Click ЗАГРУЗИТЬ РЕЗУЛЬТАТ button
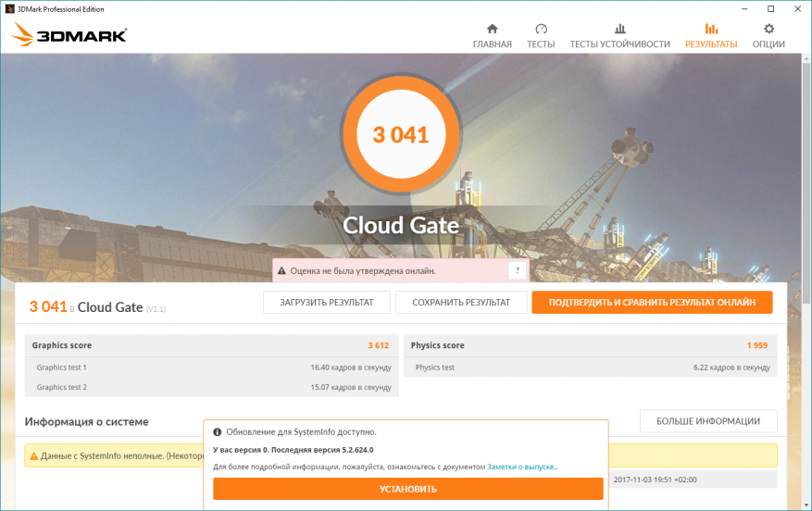 [x=327, y=303]
